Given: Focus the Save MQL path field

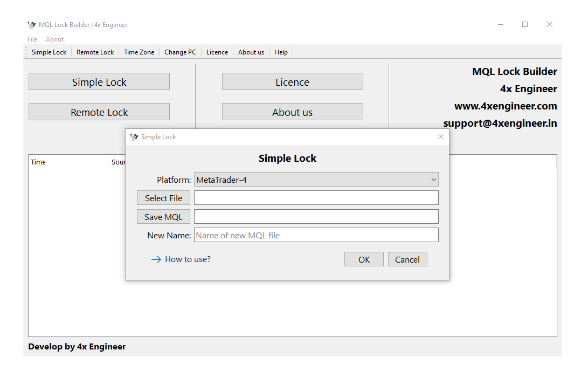Looking at the screenshot, I should [316, 216].
